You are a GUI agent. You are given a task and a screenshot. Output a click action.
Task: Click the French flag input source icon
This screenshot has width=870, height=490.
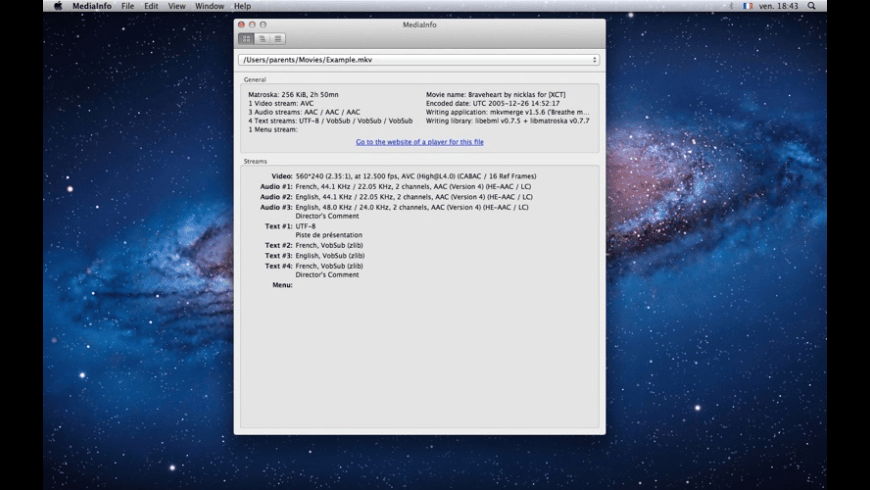point(748,6)
